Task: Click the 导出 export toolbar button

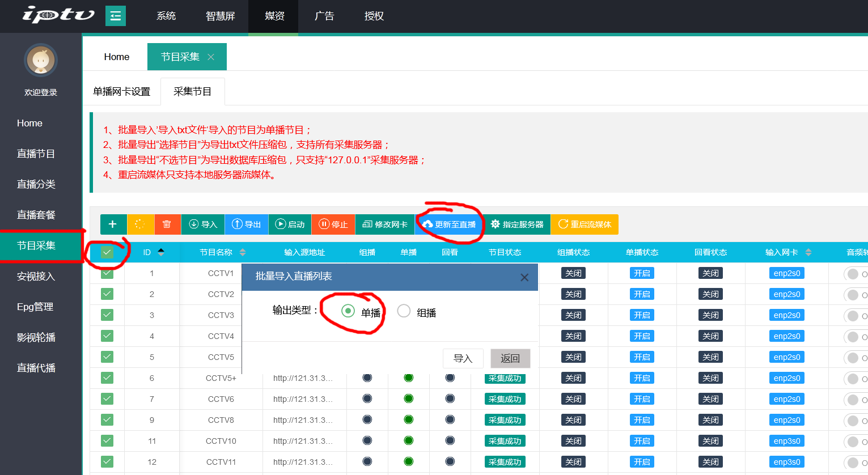Action: coord(247,224)
